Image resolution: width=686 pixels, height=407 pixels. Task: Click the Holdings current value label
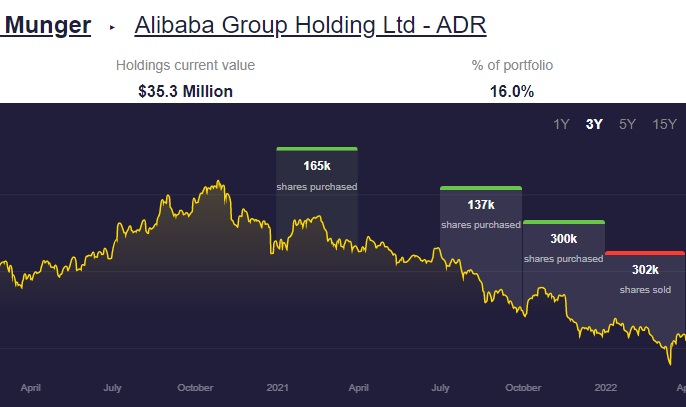tap(185, 65)
